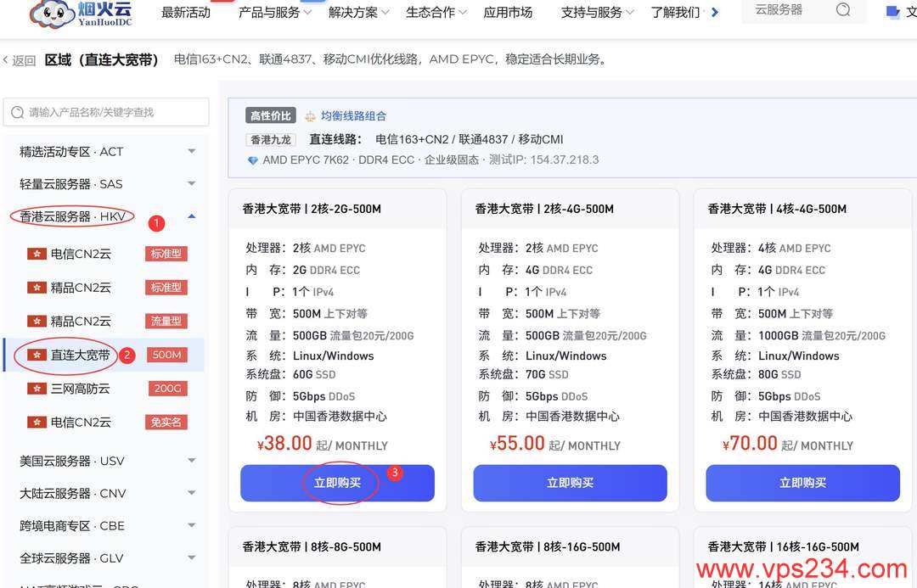Expand 轻量云服务器 · SAS category
This screenshot has height=588, width=917.
pos(107,184)
